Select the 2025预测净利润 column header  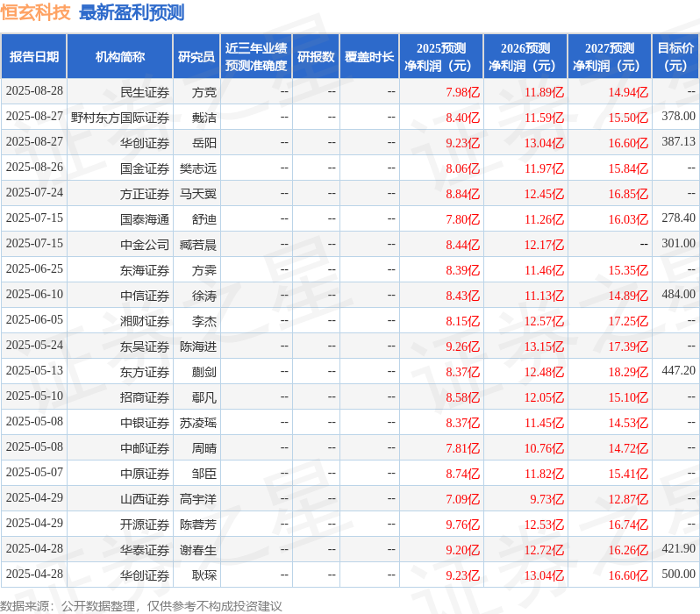(441, 57)
